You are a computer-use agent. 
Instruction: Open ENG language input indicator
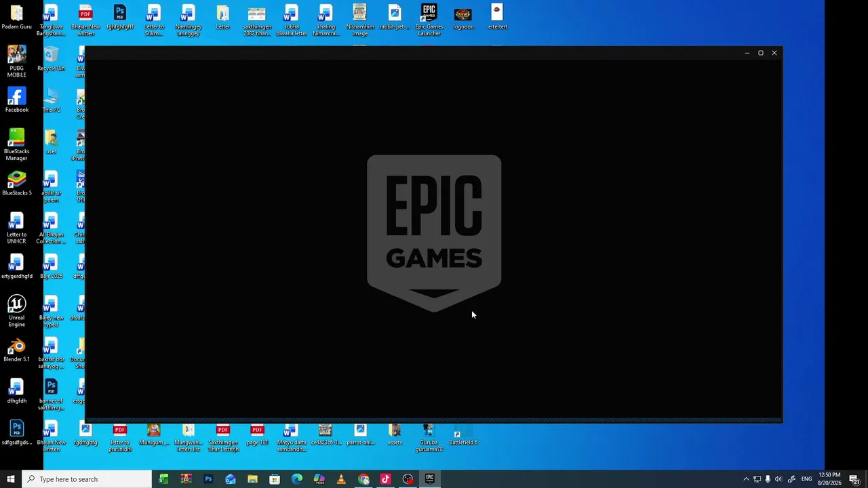click(x=806, y=479)
